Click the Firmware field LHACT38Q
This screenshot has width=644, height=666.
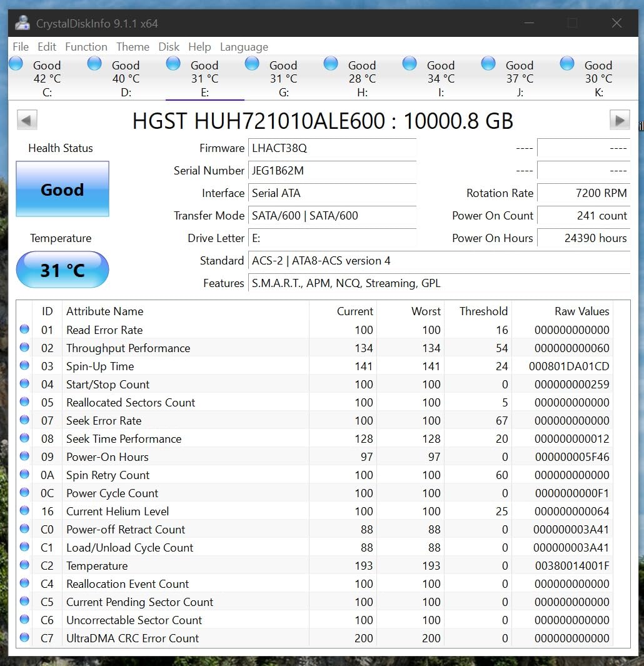click(332, 148)
